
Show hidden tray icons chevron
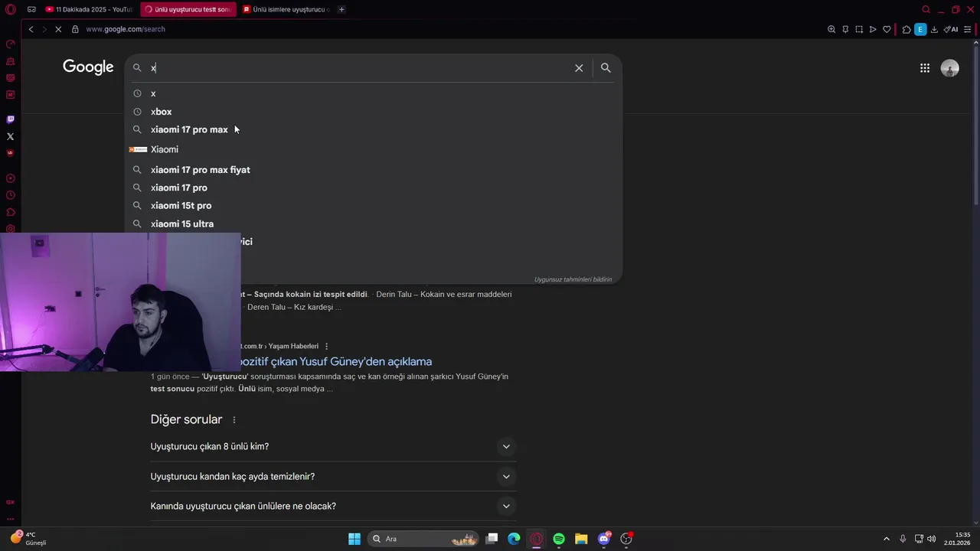(887, 539)
